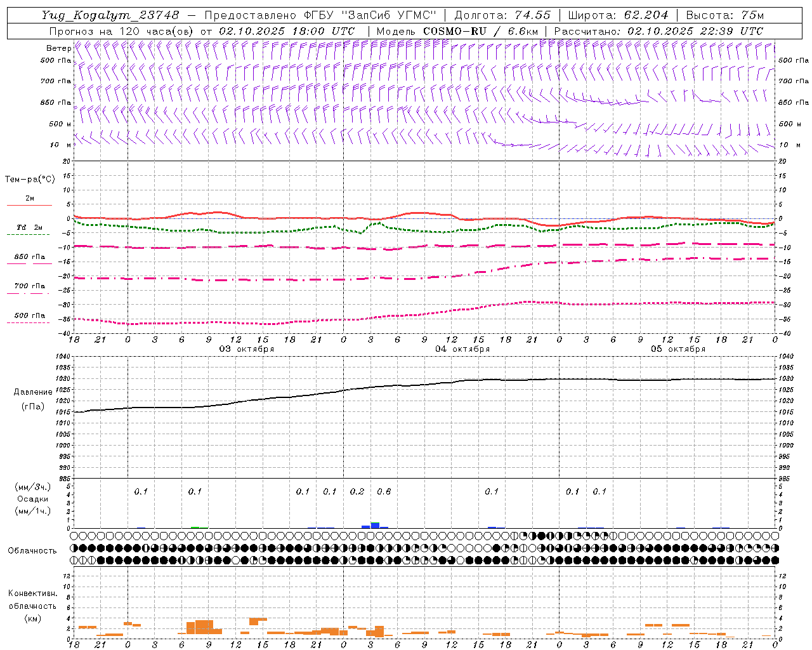
Task: Click the (км) unit under convective cloud label
Action: pyautogui.click(x=33, y=618)
